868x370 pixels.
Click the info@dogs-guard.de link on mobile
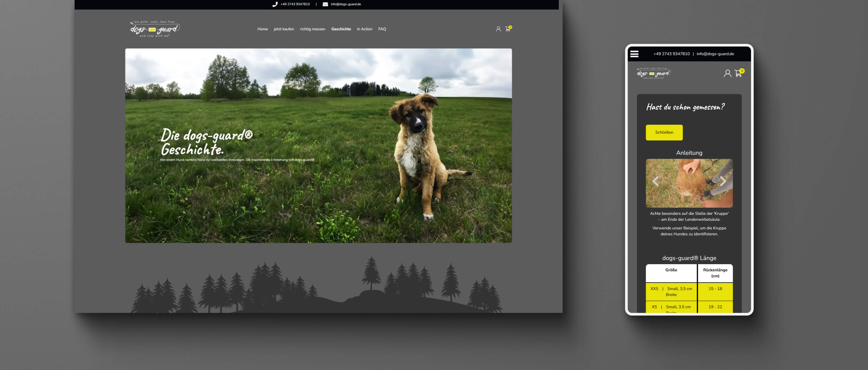pos(715,54)
